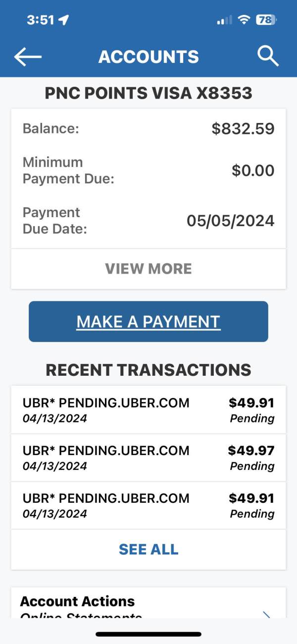Open search with the magnifier icon
This screenshot has width=297, height=644.
click(268, 56)
